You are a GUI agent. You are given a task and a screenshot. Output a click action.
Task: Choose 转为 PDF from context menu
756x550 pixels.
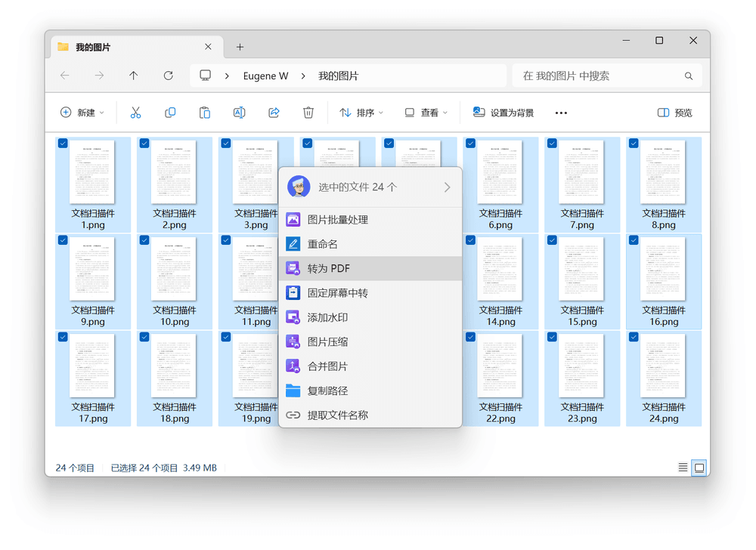370,268
